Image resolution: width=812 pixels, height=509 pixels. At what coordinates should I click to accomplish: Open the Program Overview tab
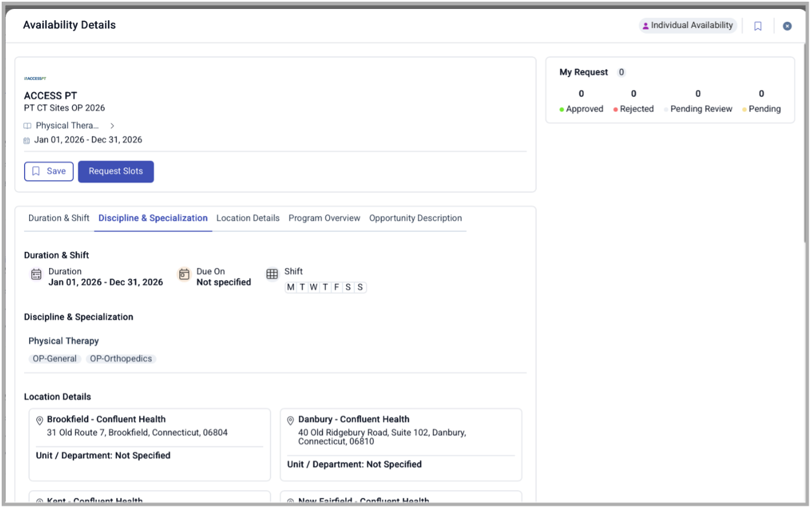[x=324, y=218]
